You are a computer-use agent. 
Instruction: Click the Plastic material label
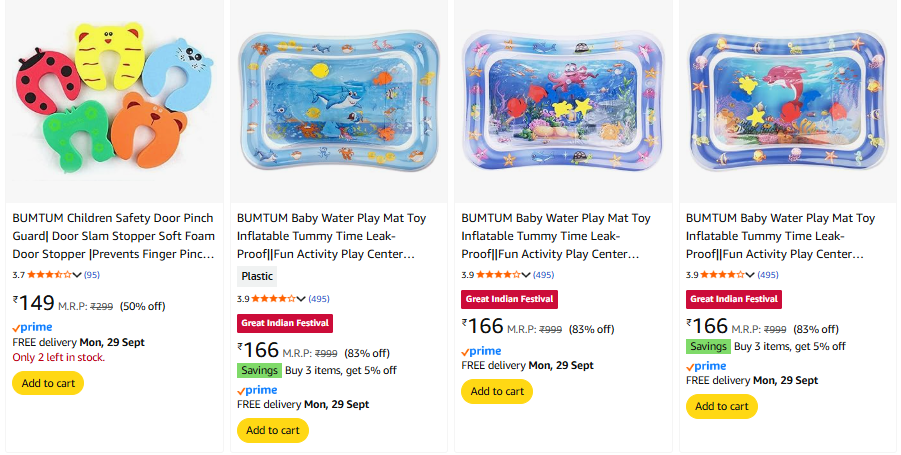[256, 277]
